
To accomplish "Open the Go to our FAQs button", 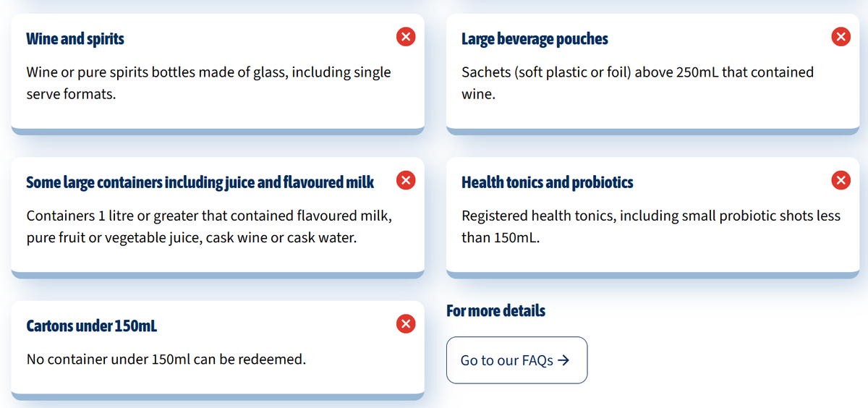I will click(516, 360).
